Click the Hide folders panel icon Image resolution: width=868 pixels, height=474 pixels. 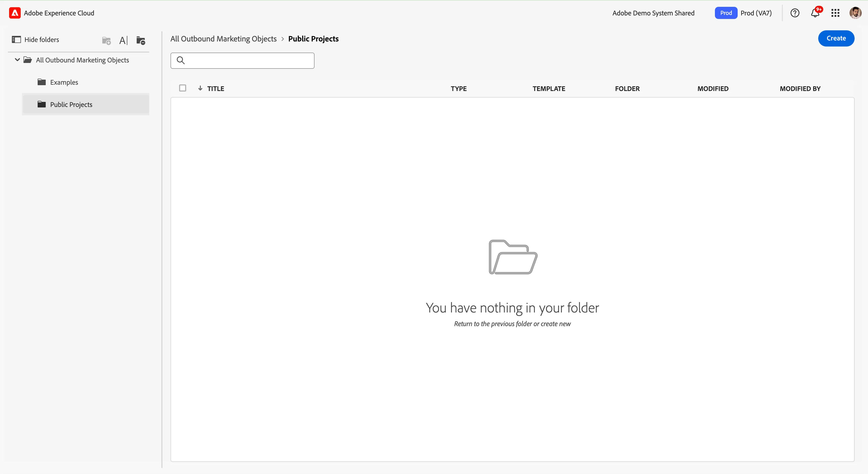[16, 39]
